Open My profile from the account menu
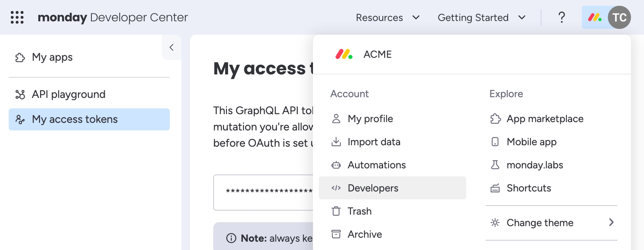 pyautogui.click(x=370, y=118)
